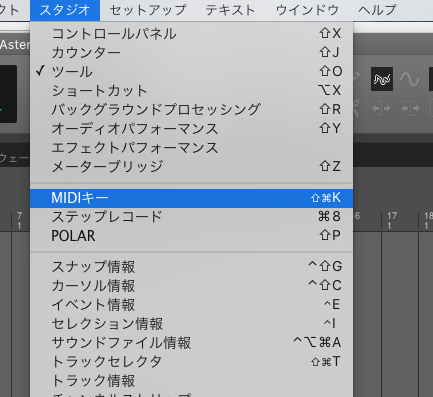Click the highlighted MIDIキー item
Image resolution: width=433 pixels, height=397 pixels.
point(191,198)
